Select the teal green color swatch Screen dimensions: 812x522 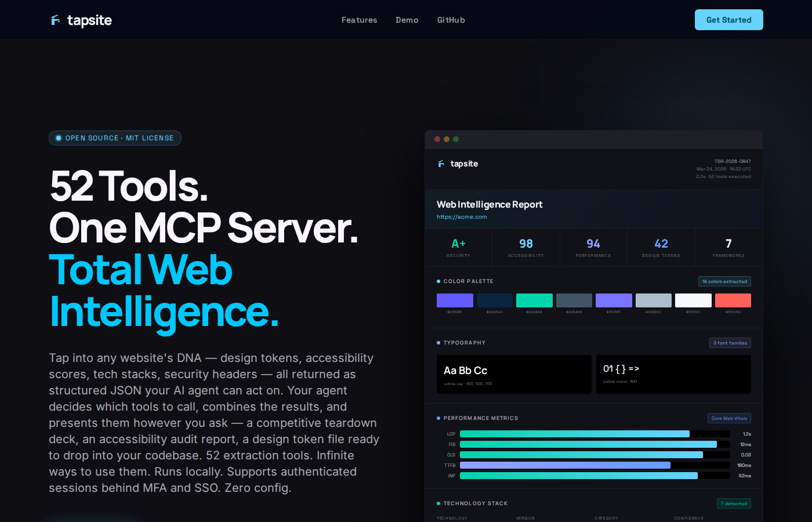[534, 300]
